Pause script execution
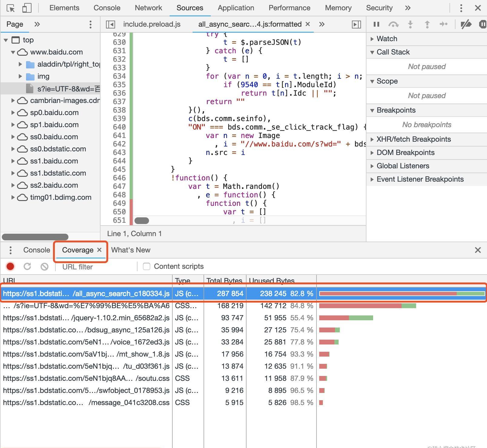Viewport: 487px width, 448px height. pos(376,24)
